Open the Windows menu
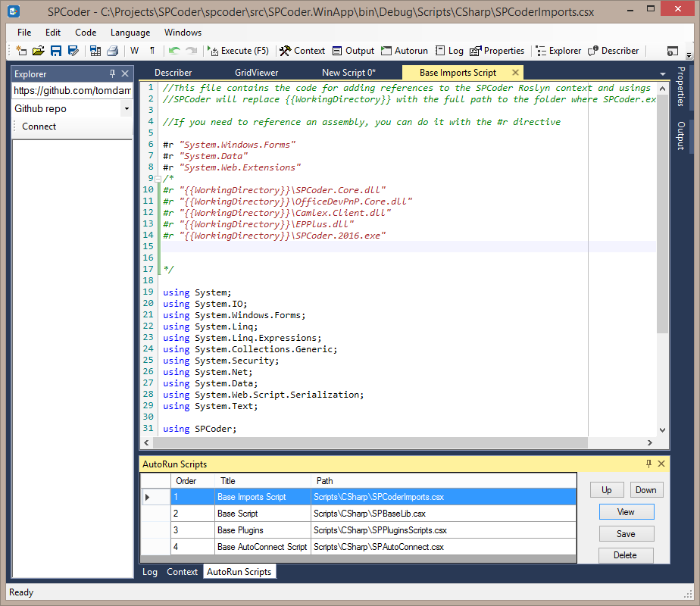Image resolution: width=700 pixels, height=606 pixels. coord(183,33)
